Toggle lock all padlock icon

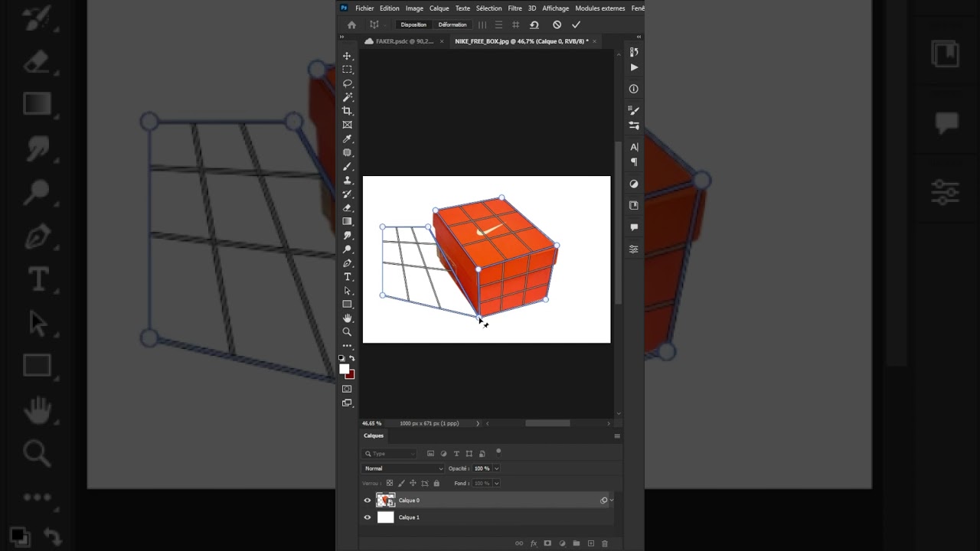pyautogui.click(x=436, y=483)
